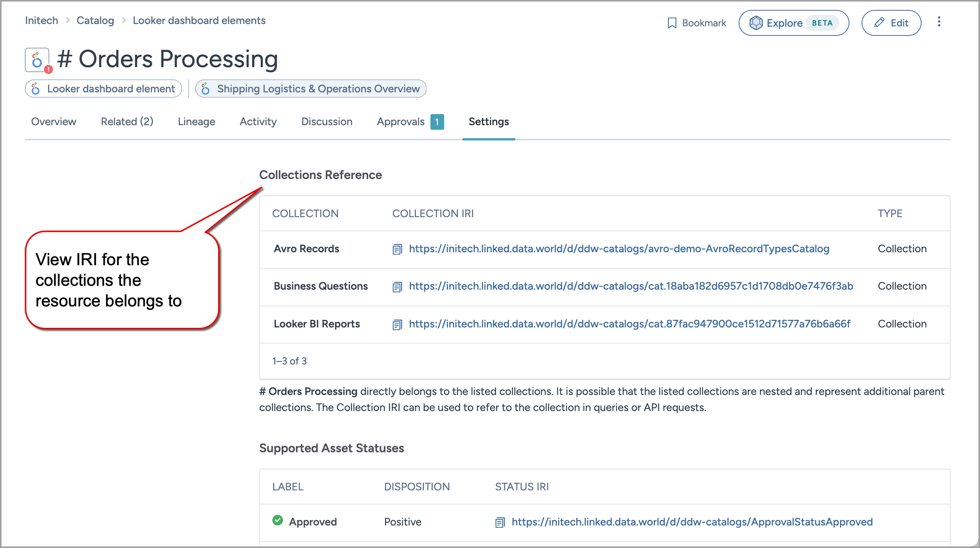Viewport: 980px width, 548px height.
Task: Copy the Business Questions IRI icon
Action: [x=397, y=287]
